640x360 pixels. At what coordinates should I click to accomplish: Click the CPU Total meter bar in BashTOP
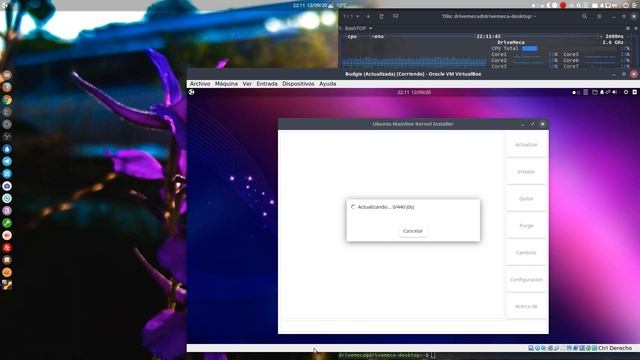(530, 48)
